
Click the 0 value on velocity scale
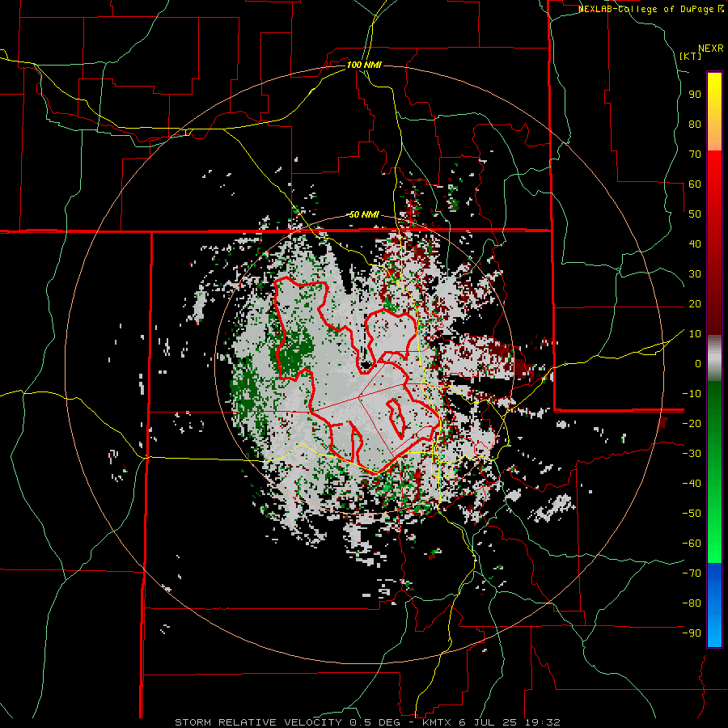[x=698, y=363]
